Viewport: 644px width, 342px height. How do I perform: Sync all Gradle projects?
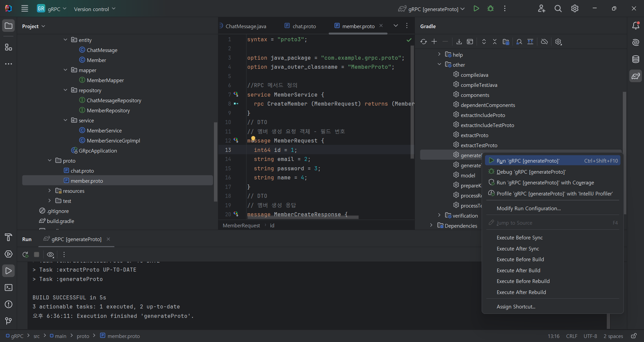(x=424, y=42)
